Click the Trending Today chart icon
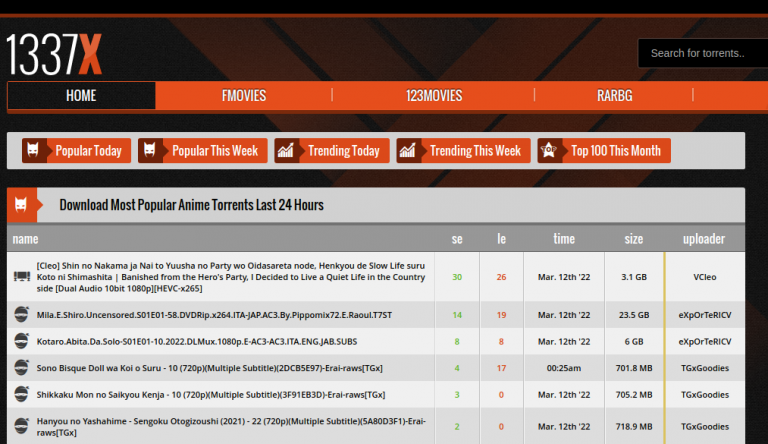Image resolution: width=768 pixels, height=444 pixels. point(287,151)
